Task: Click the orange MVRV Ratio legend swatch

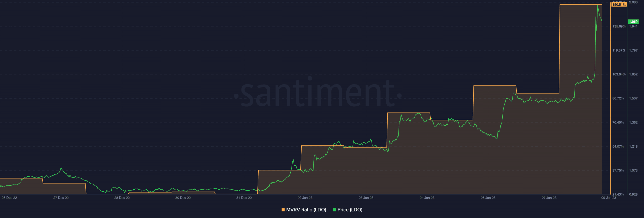Action: pos(283,210)
